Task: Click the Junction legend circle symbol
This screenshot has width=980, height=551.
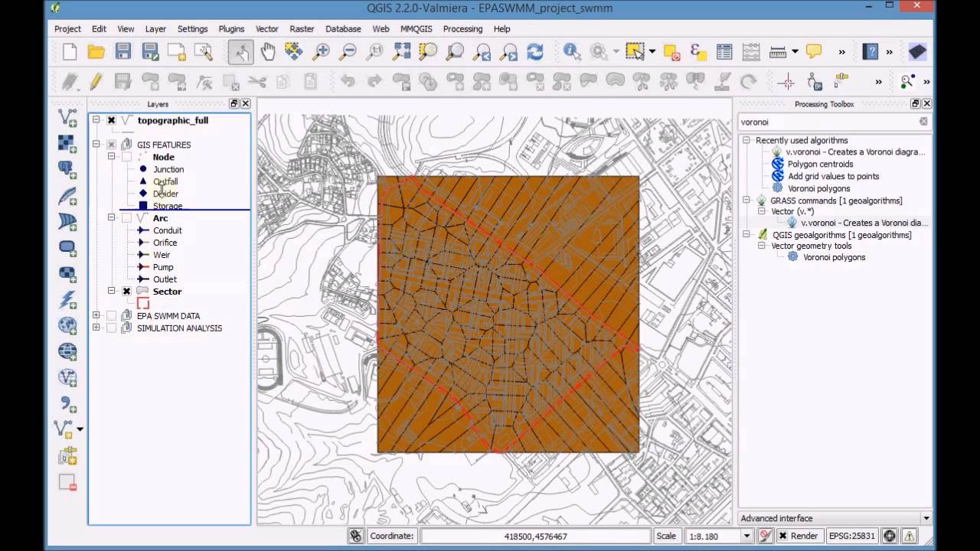Action: tap(143, 169)
